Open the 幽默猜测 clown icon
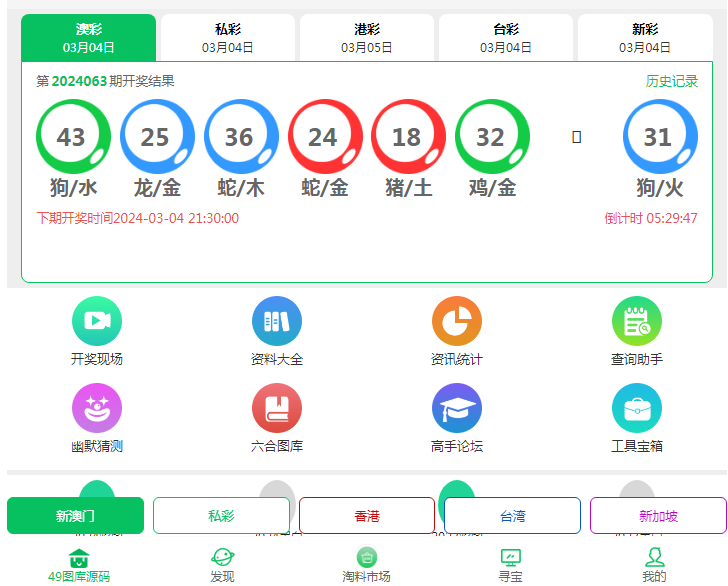 pos(97,408)
